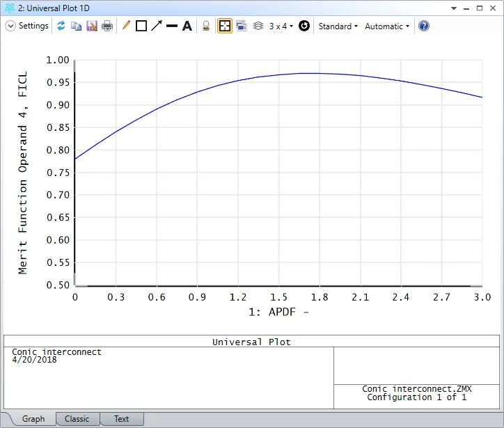Viewport: 504px width, 428px height.
Task: Click the circular reset arrow icon
Action: (304, 26)
